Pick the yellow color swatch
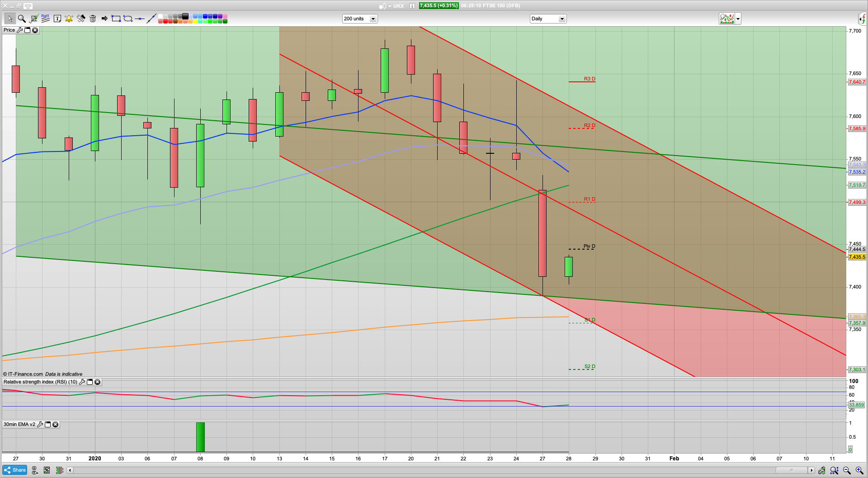 195,21
